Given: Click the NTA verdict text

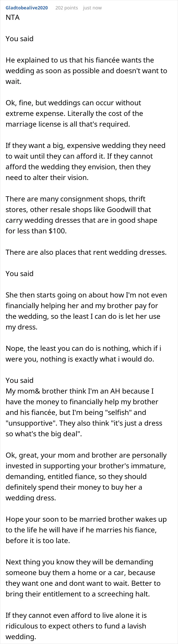Looking at the screenshot, I should click(13, 17).
